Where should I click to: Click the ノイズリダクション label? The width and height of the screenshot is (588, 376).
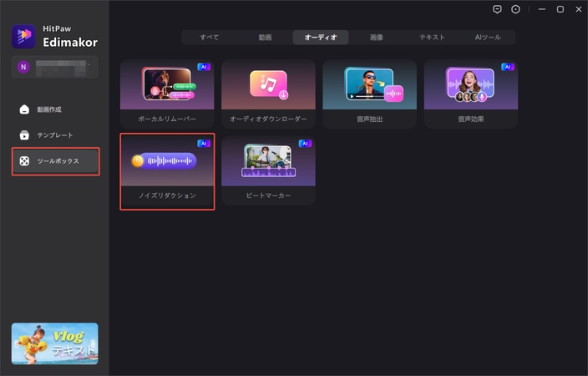167,196
